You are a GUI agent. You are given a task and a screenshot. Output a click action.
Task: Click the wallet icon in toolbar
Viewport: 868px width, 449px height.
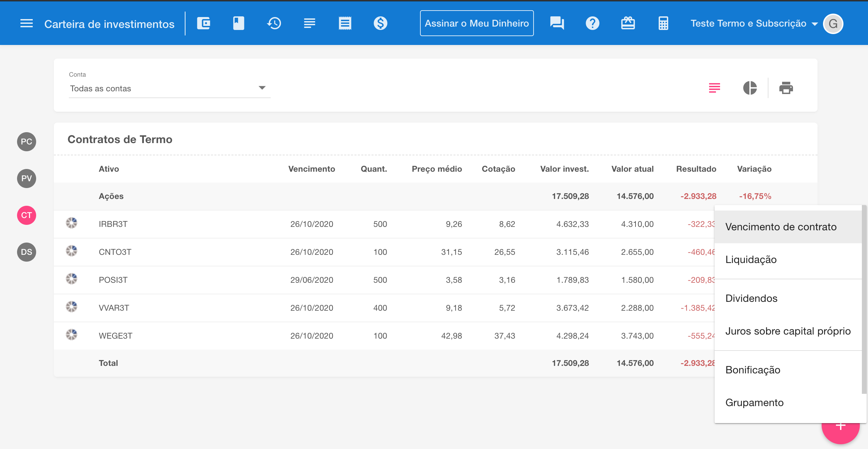pyautogui.click(x=204, y=24)
